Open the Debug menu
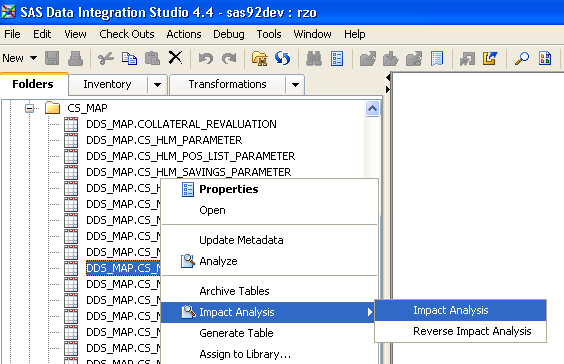The height and width of the screenshot is (364, 564). [x=229, y=34]
